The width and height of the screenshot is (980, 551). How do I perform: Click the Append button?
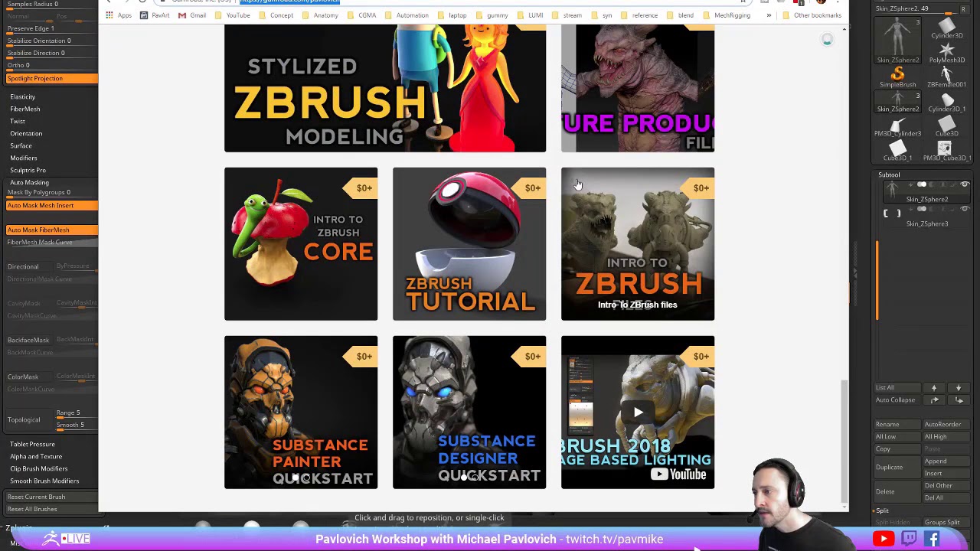point(946,461)
